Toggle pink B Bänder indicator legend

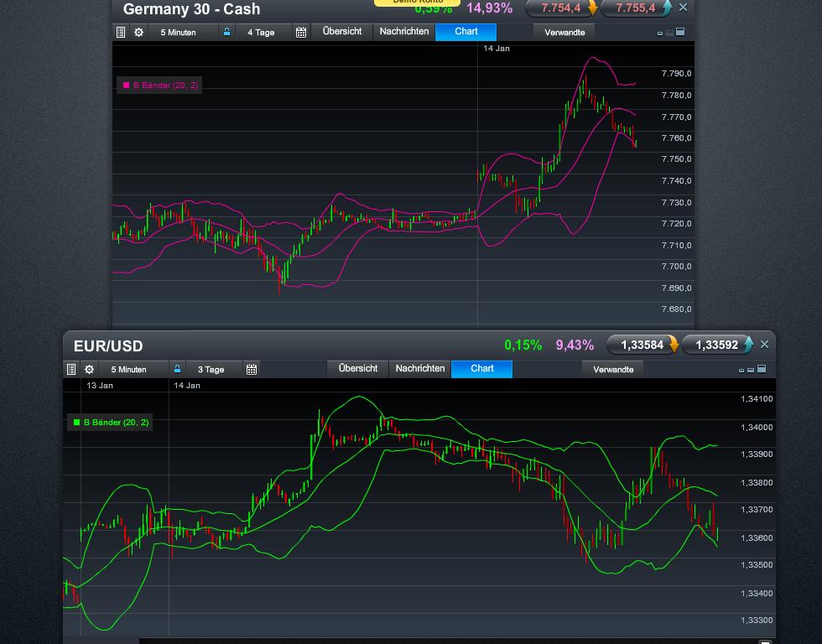159,86
